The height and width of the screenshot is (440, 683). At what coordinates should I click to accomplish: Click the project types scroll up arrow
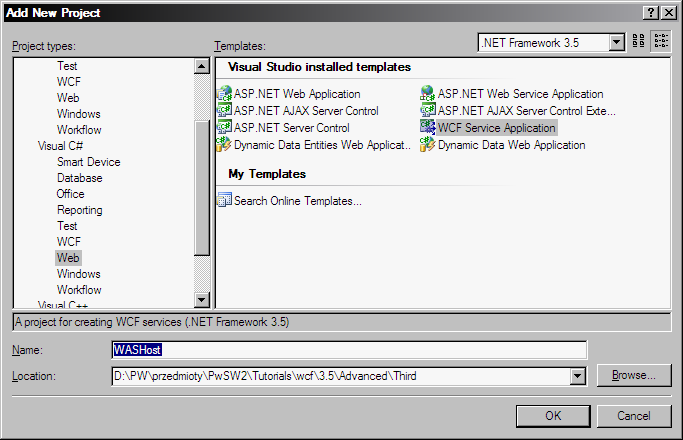pos(202,66)
